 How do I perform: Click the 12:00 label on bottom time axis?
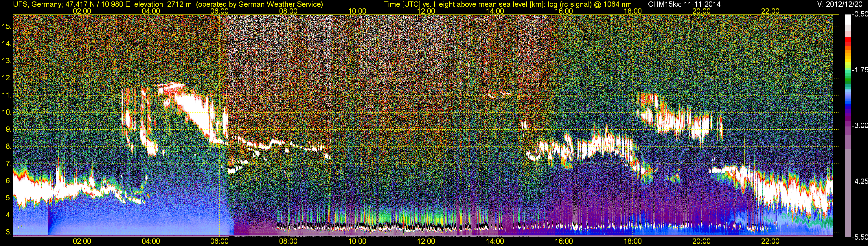(x=426, y=241)
